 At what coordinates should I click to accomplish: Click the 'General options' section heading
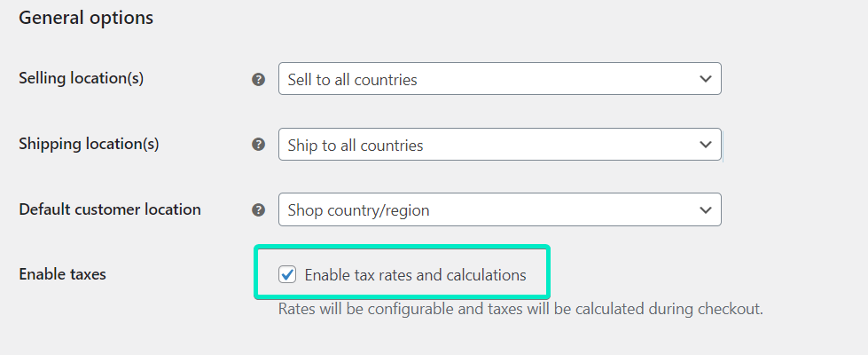(86, 18)
